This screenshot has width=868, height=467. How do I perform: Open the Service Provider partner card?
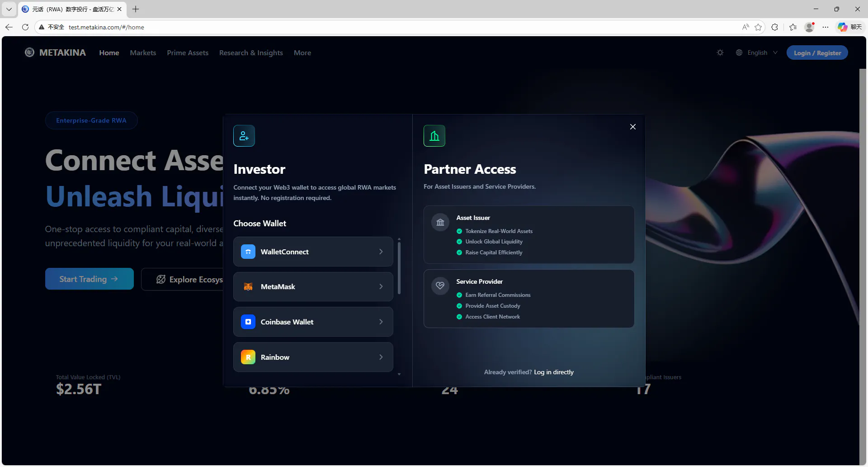(x=529, y=299)
